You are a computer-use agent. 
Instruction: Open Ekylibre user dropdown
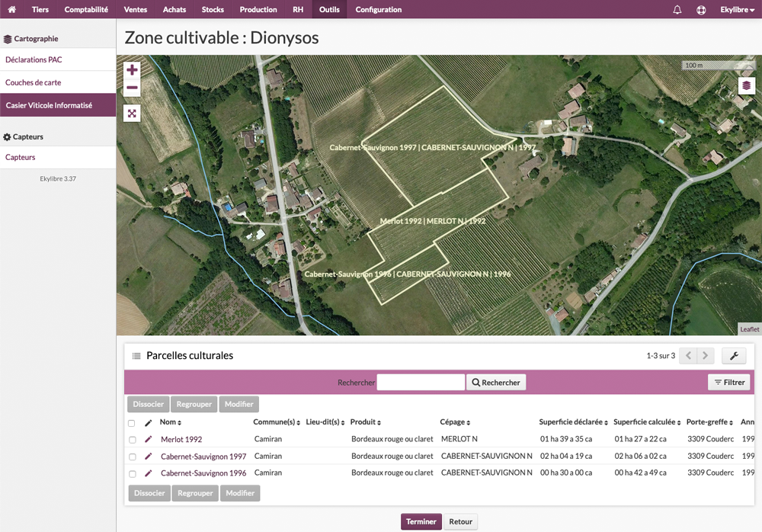pyautogui.click(x=737, y=10)
